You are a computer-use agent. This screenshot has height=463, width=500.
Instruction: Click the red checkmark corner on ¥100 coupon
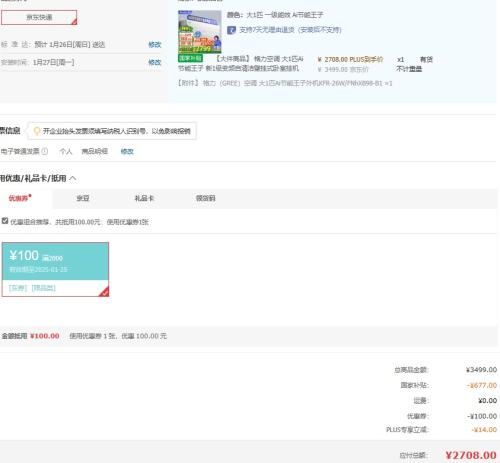(104, 292)
